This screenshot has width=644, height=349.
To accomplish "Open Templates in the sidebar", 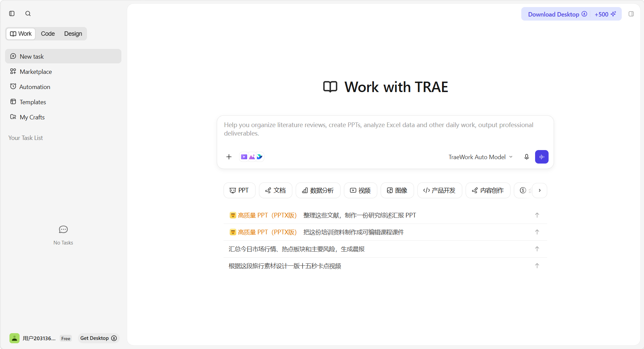I will click(x=63, y=102).
